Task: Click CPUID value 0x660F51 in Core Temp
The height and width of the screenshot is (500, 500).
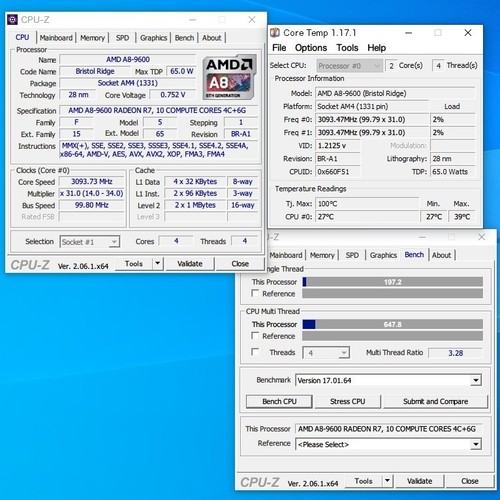Action: point(338,172)
